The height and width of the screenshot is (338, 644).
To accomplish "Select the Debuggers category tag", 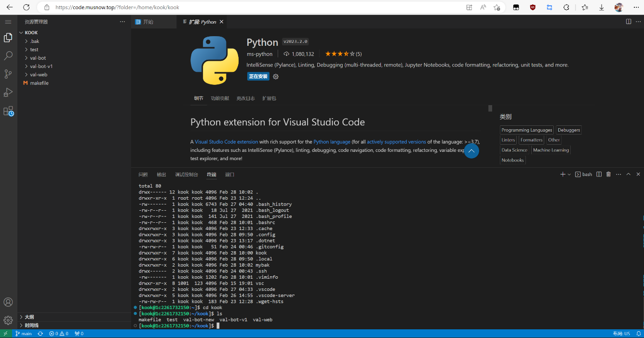I will point(569,130).
